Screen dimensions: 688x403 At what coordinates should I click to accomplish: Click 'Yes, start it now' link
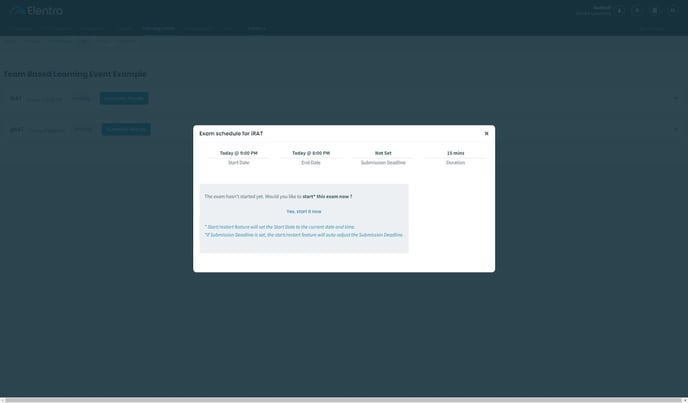pos(304,211)
